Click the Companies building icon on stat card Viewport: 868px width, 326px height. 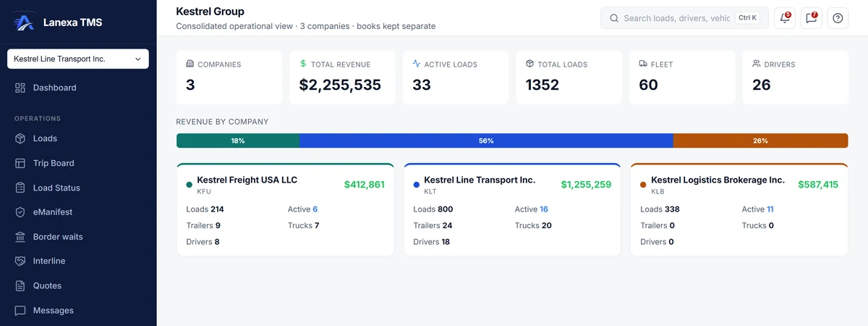pyautogui.click(x=190, y=64)
